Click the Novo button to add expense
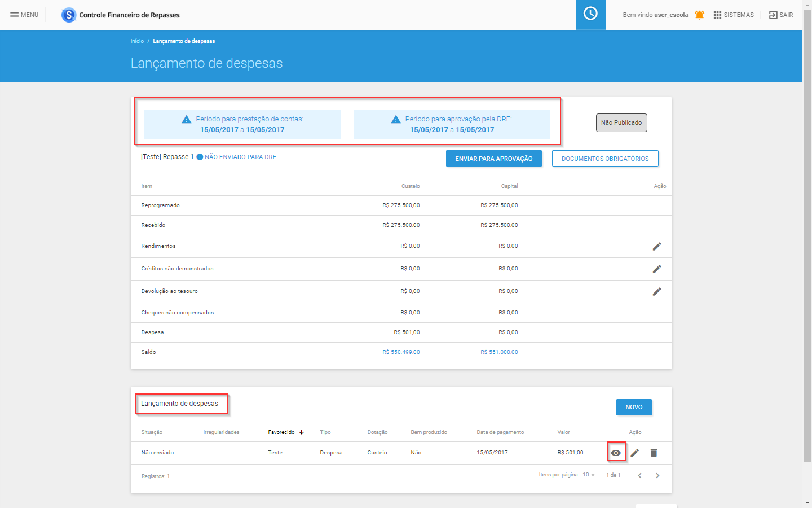 [634, 407]
